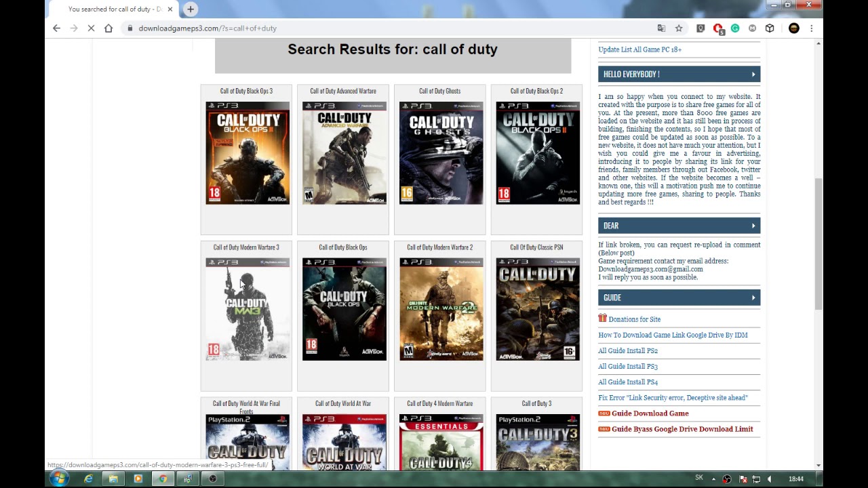
Task: Open 'Update List All Game PC 18+' link
Action: [639, 49]
